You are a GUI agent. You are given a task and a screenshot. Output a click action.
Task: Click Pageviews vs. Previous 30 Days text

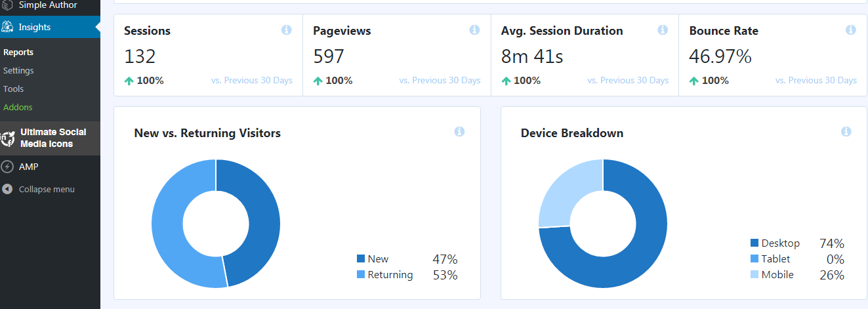(x=440, y=81)
